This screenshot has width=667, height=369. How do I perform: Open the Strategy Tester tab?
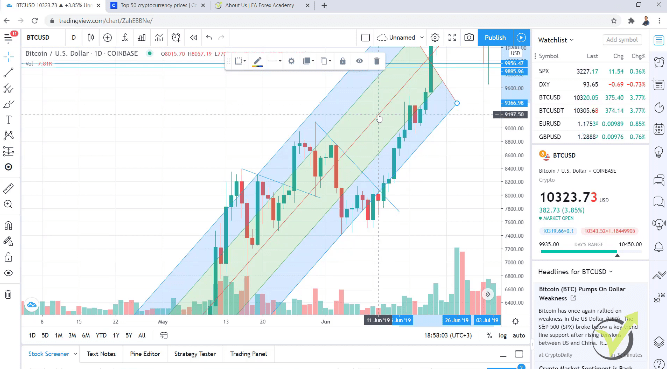tap(195, 354)
